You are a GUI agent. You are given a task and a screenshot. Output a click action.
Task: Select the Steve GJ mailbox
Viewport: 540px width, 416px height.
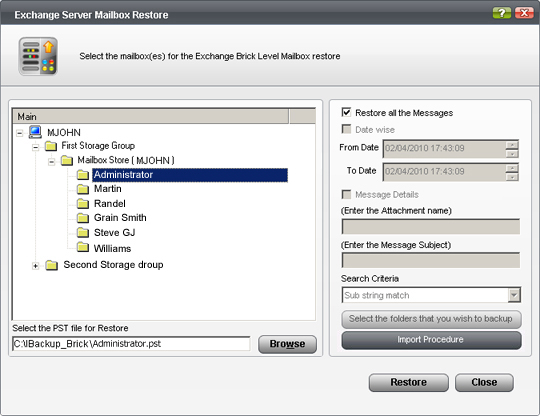[115, 233]
